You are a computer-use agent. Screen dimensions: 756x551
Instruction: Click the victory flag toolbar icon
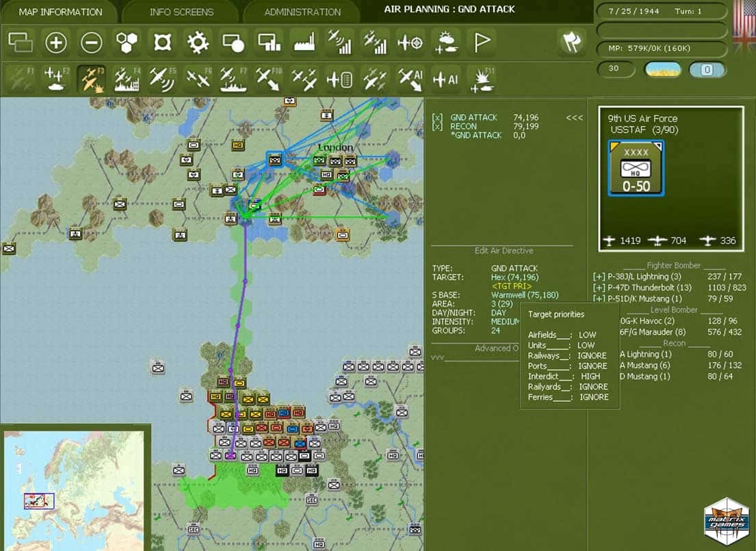tap(481, 42)
